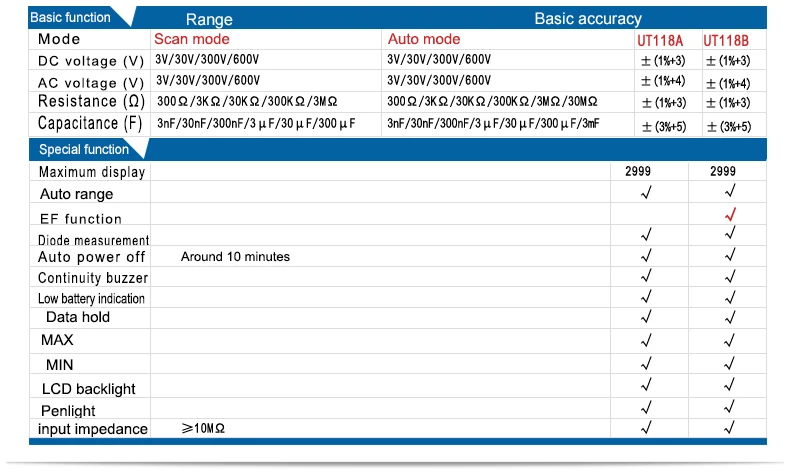
Task: Click the 'AC voltage (V)' row label
Action: pyautogui.click(x=91, y=83)
